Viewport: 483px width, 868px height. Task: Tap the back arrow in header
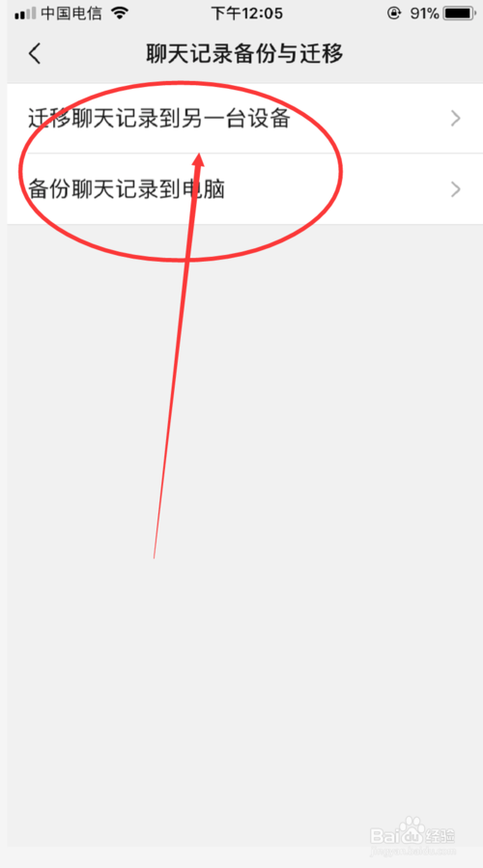(x=35, y=54)
